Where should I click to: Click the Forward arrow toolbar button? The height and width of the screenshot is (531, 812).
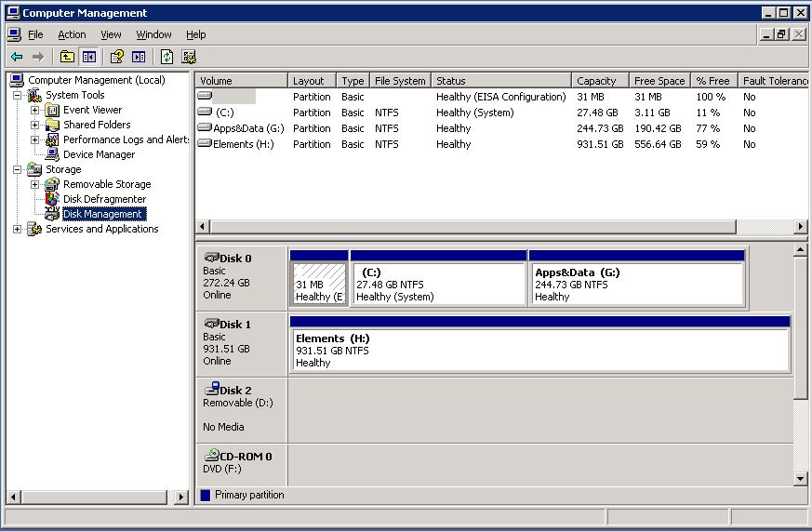click(38, 57)
